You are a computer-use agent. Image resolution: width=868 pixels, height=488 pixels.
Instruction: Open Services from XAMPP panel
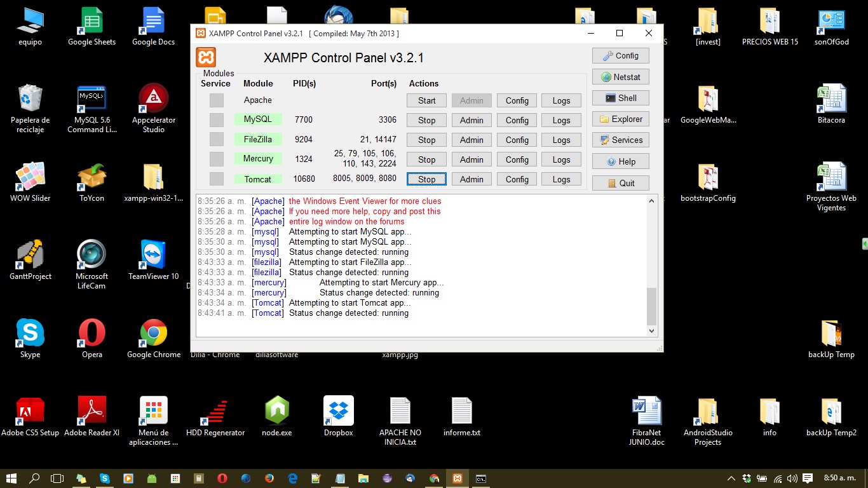pyautogui.click(x=621, y=140)
